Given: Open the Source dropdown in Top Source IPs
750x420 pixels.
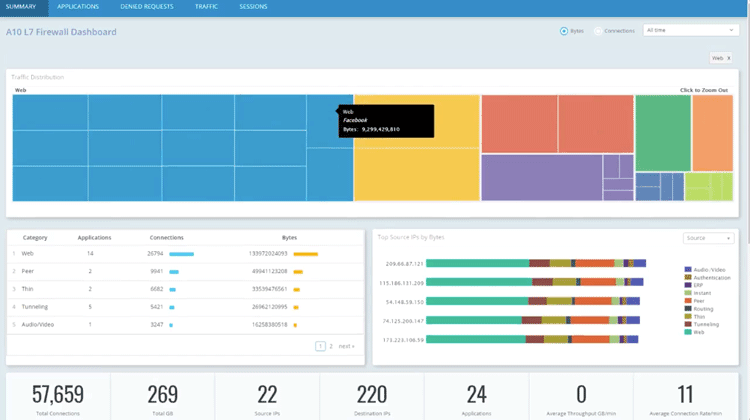Looking at the screenshot, I should pos(708,238).
